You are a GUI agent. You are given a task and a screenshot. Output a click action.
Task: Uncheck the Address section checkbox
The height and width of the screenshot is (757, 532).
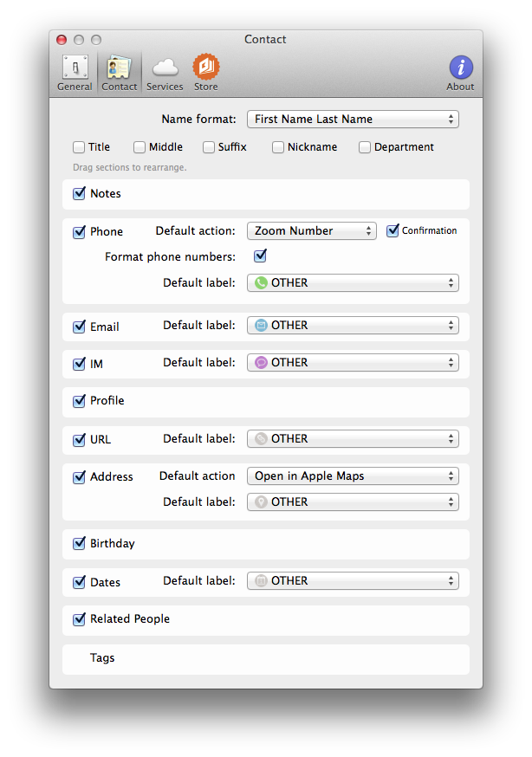point(79,477)
